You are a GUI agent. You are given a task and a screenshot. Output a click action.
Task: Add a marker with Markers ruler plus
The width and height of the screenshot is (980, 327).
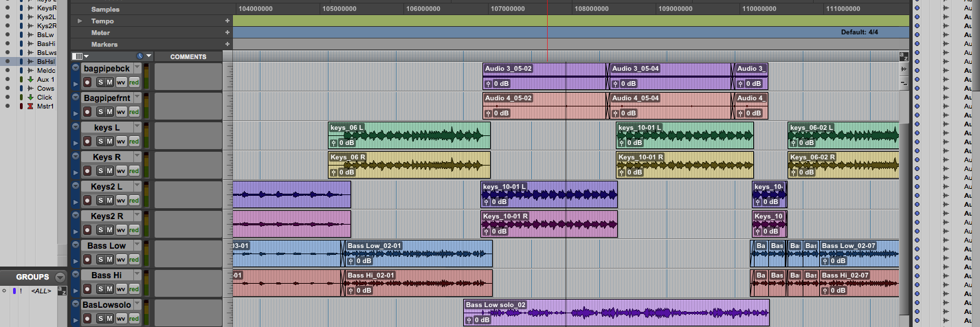click(x=227, y=44)
